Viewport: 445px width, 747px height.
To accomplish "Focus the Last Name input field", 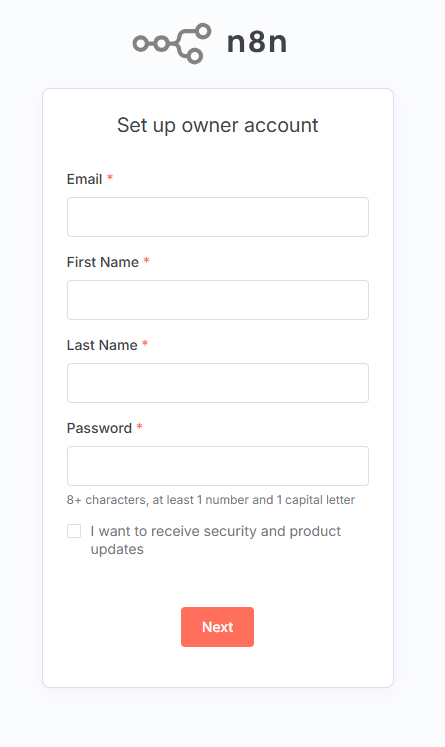I will [x=218, y=383].
